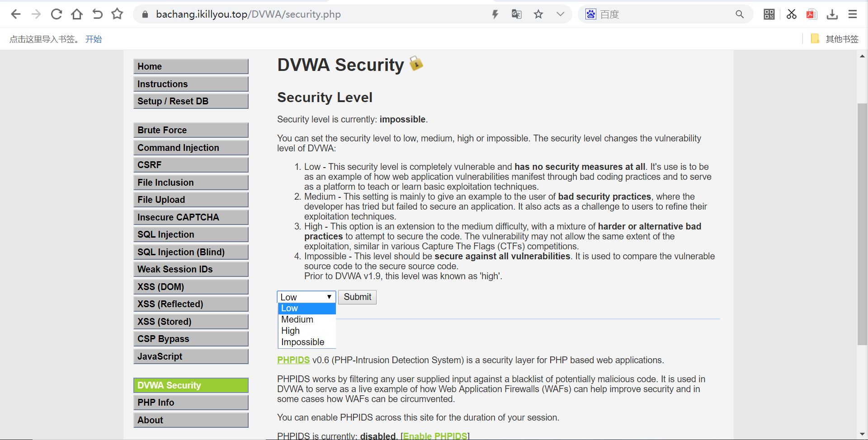Reload the page with the refresh icon
The width and height of the screenshot is (868, 440).
(x=57, y=14)
